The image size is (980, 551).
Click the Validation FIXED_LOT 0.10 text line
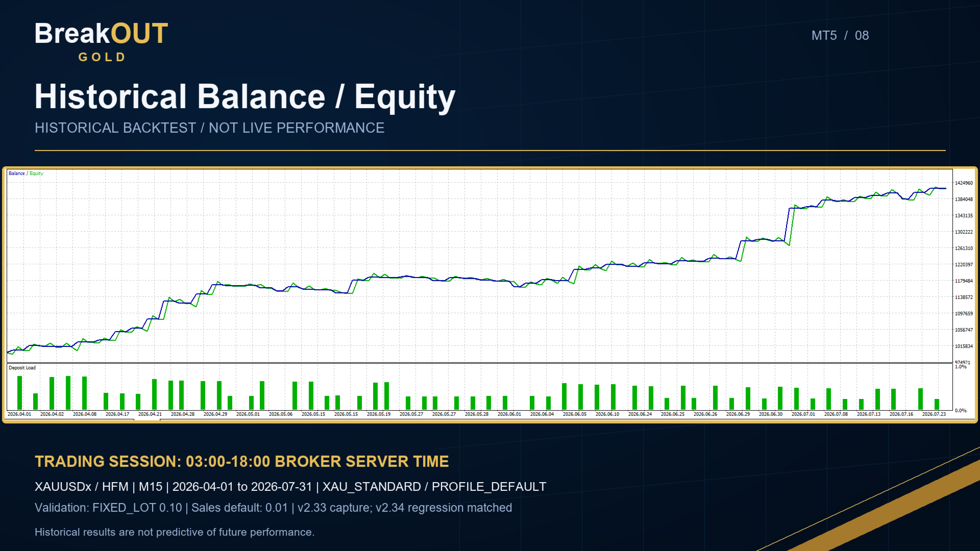click(x=274, y=508)
